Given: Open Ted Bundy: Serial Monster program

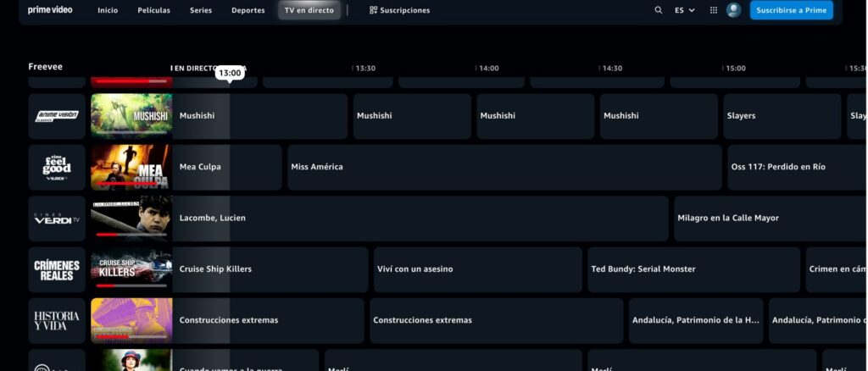Looking at the screenshot, I should (694, 270).
